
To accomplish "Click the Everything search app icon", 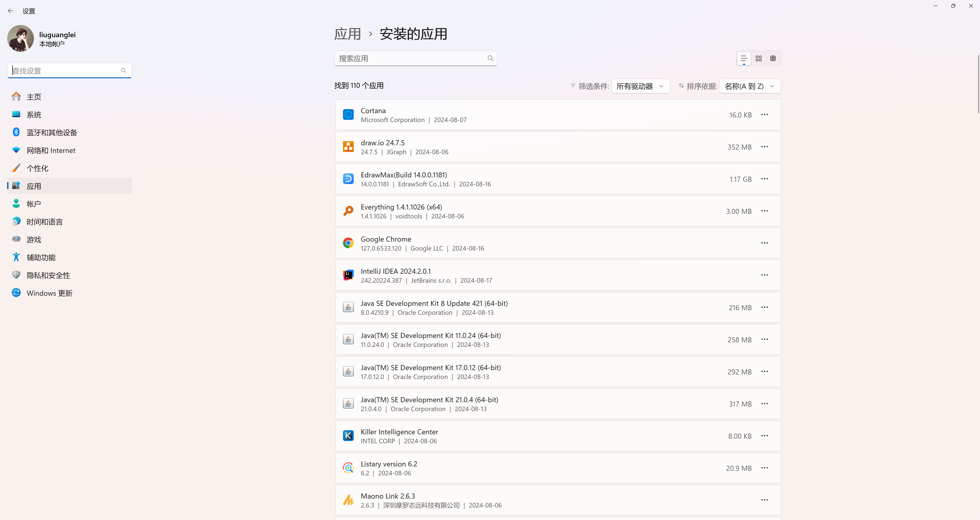I will coord(348,211).
